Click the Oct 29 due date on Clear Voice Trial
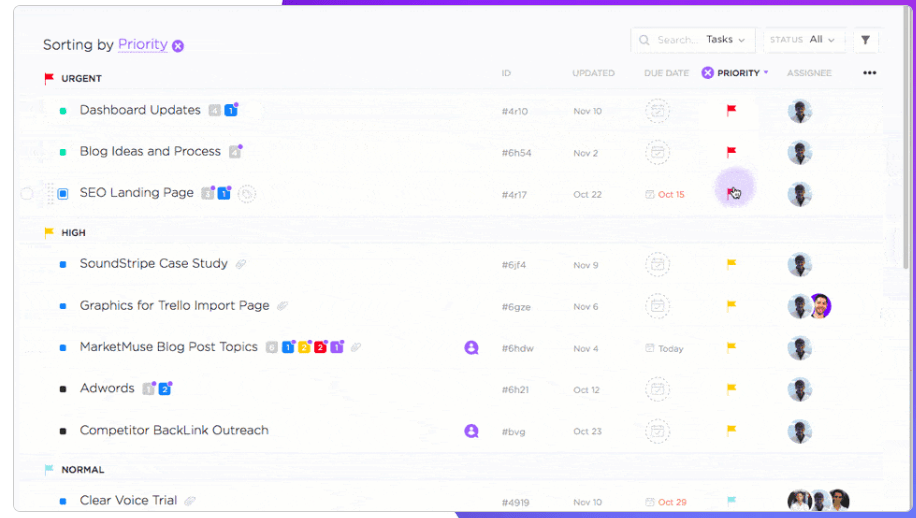Screen dimensions: 916x518 666,502
